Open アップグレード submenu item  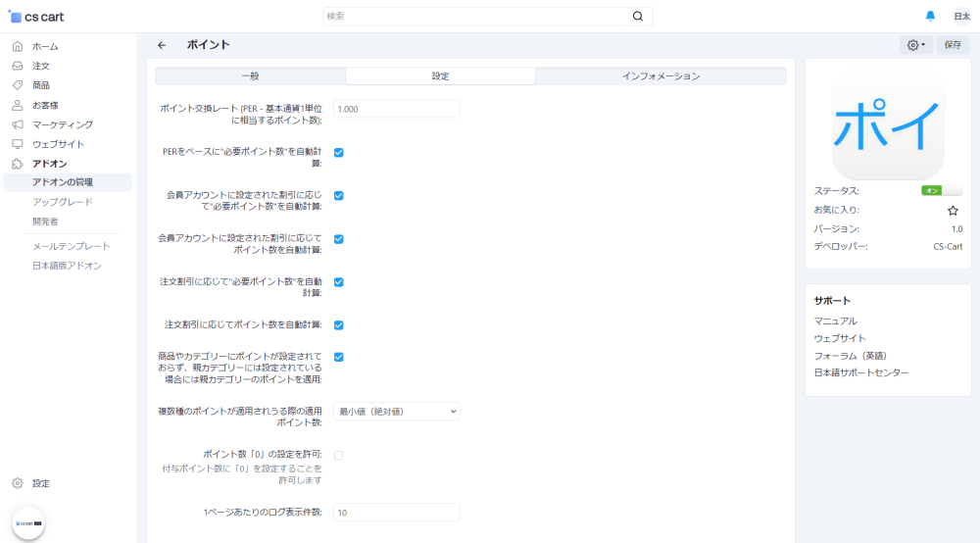point(63,202)
